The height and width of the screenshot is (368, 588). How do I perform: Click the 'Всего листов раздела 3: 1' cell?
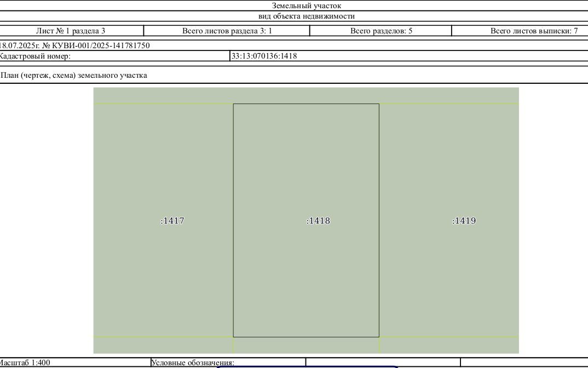click(x=227, y=31)
